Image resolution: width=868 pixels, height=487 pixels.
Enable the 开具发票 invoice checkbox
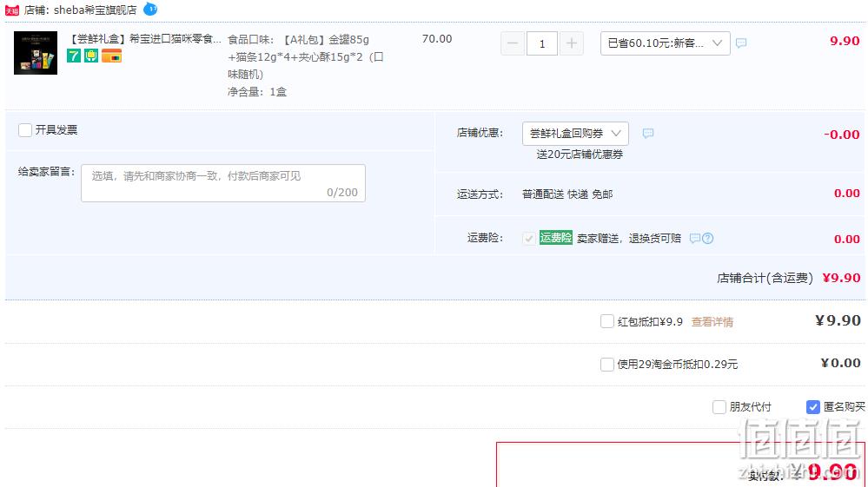coord(25,130)
